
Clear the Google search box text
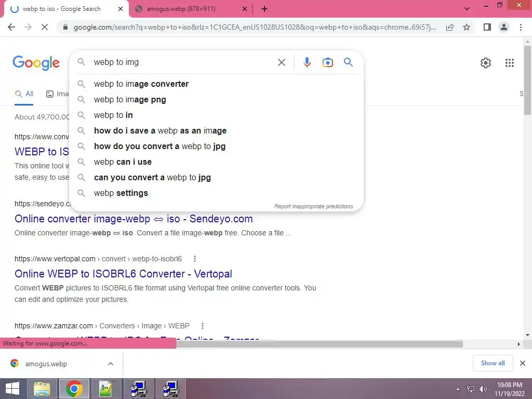(282, 62)
